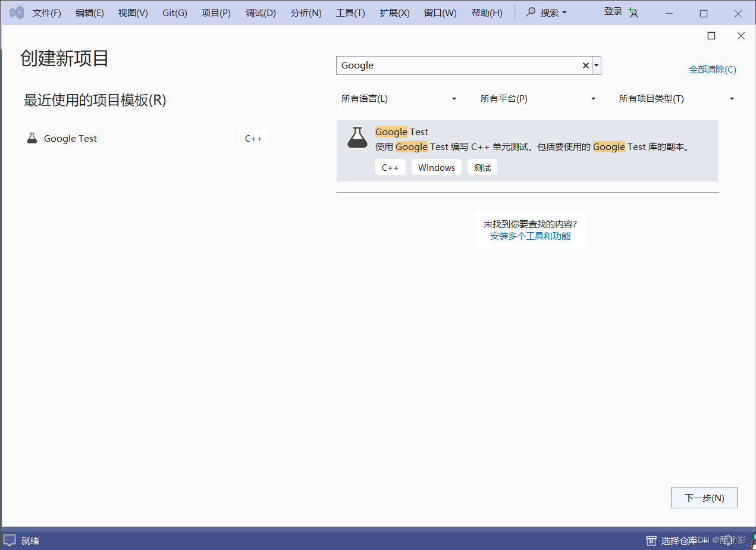Click 全部清除(C) link
Image resolution: width=756 pixels, height=550 pixels.
[x=713, y=70]
